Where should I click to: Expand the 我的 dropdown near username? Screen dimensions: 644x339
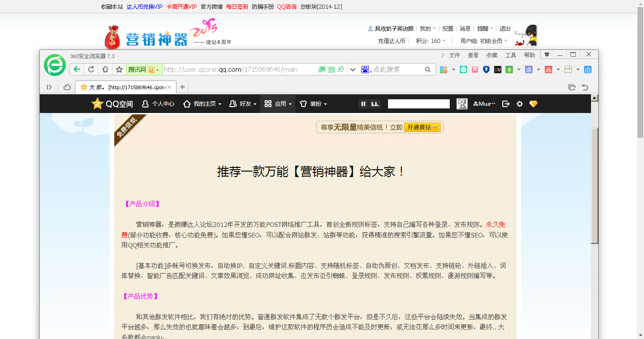pyautogui.click(x=427, y=28)
